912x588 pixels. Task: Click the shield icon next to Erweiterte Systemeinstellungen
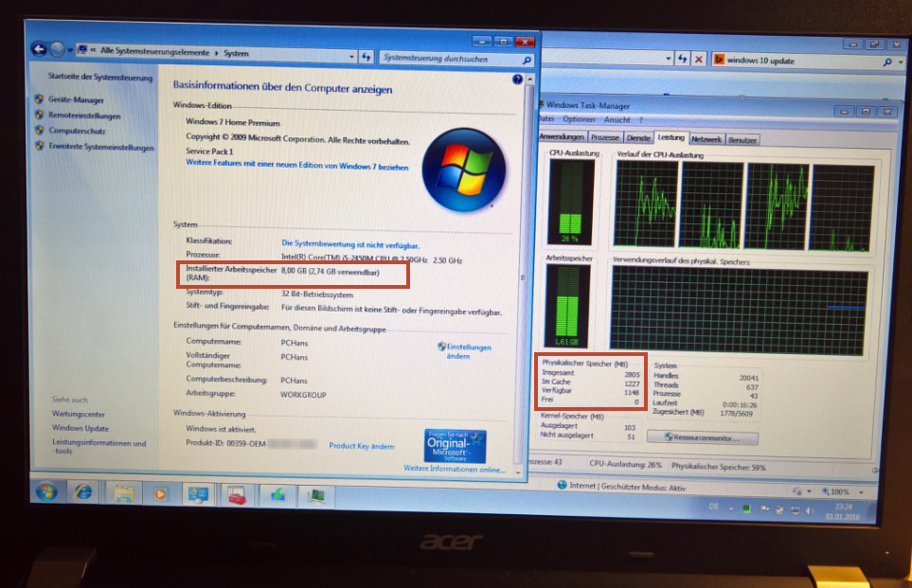(x=39, y=146)
